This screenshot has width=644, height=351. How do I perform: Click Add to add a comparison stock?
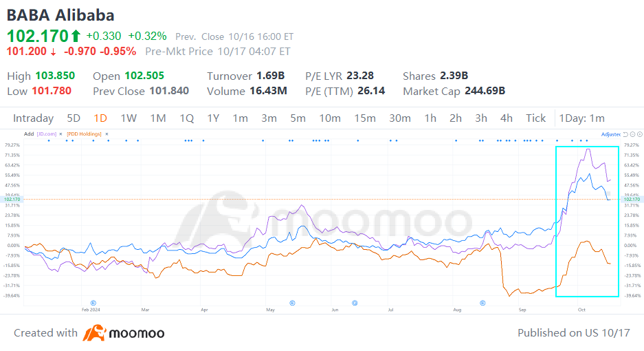(x=29, y=134)
